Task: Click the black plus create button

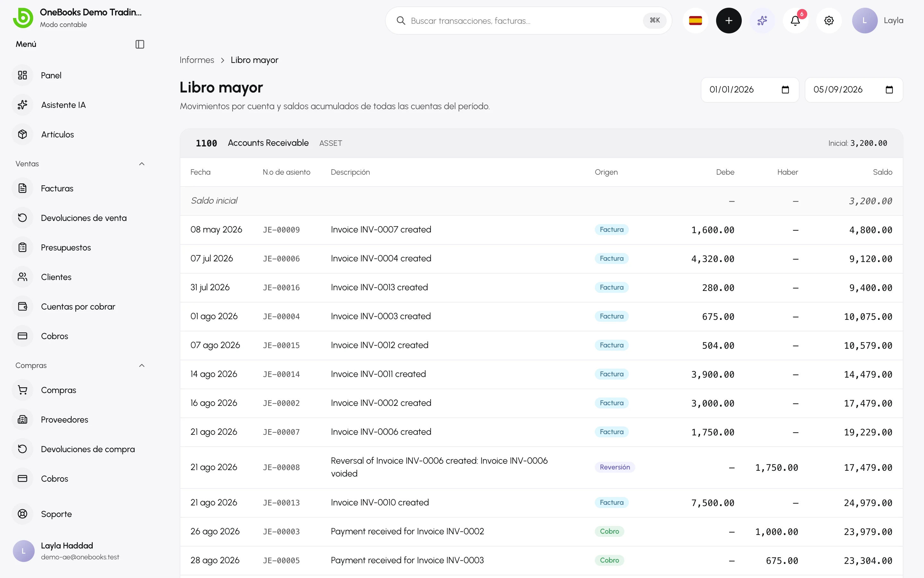Action: pyautogui.click(x=729, y=21)
